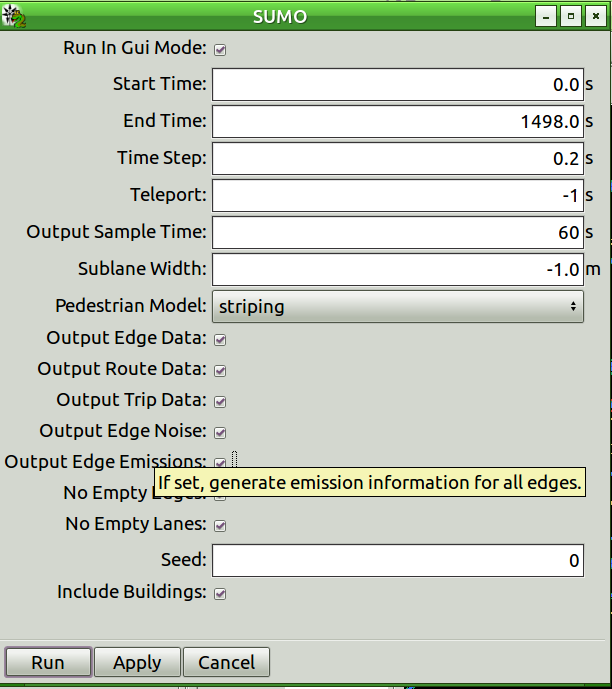
Task: Open the Pedestrian Model dropdown
Action: click(x=397, y=307)
